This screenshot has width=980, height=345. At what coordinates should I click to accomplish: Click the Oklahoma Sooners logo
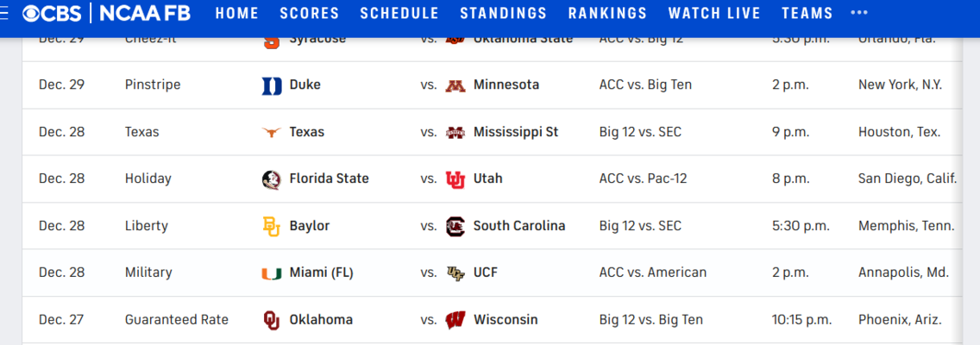(271, 320)
